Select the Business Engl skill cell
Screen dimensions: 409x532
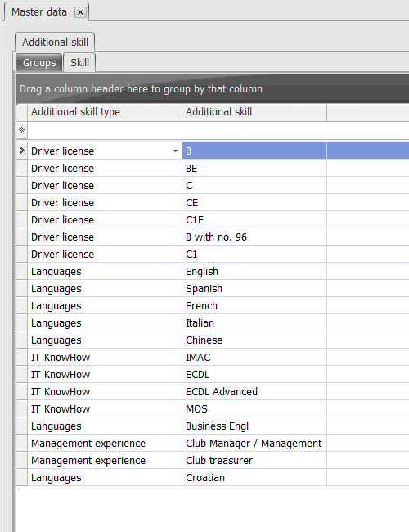[x=254, y=426]
